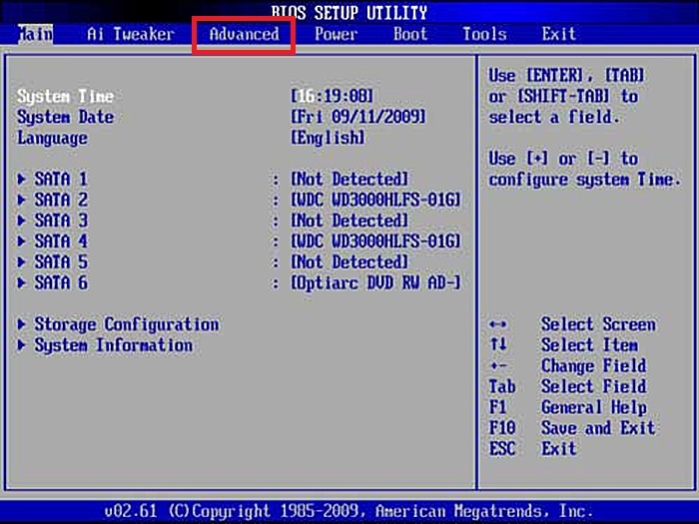
Task: Go to the Power tab
Action: 336,34
